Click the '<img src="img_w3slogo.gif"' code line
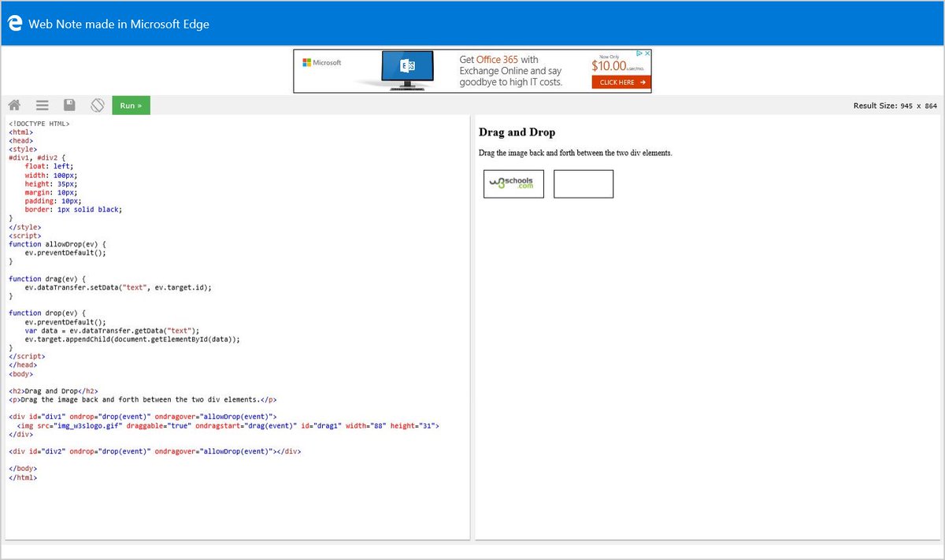The image size is (945, 560). pos(228,425)
